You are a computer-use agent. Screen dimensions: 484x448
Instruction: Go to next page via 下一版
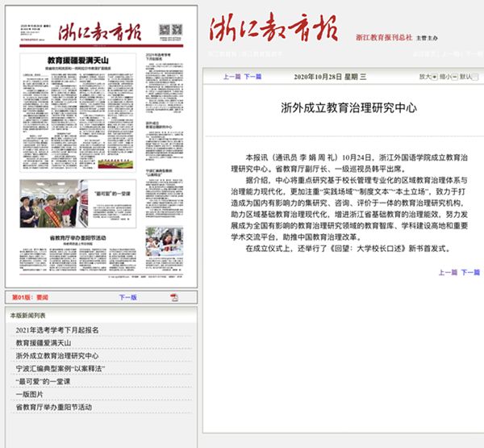pos(127,298)
